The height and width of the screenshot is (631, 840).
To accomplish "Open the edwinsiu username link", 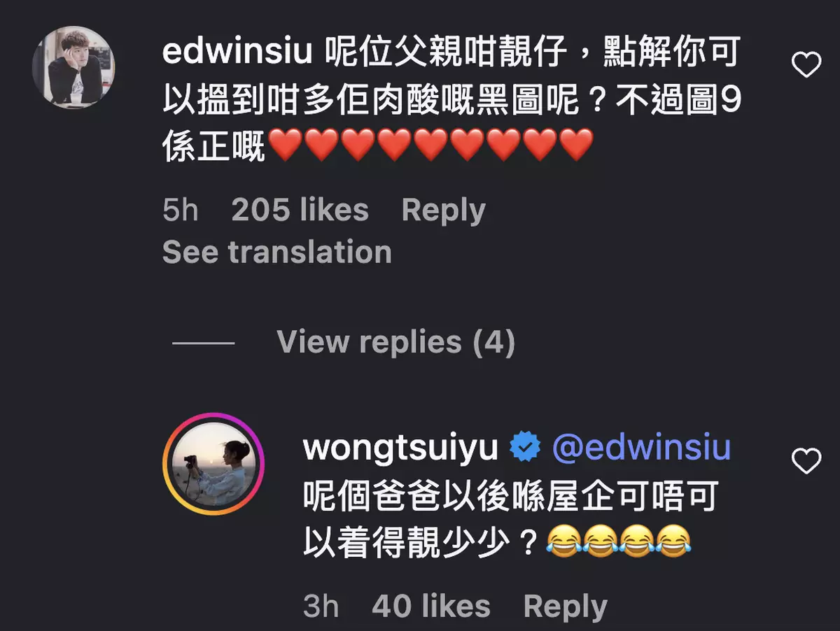I will tap(237, 52).
